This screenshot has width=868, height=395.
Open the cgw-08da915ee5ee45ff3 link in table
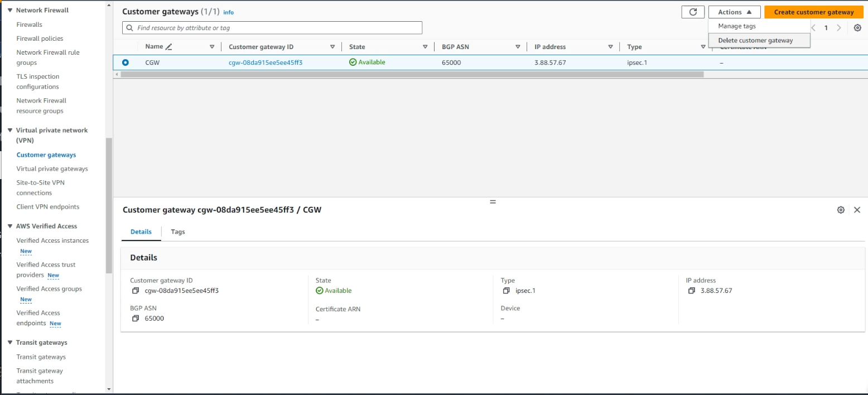(266, 62)
